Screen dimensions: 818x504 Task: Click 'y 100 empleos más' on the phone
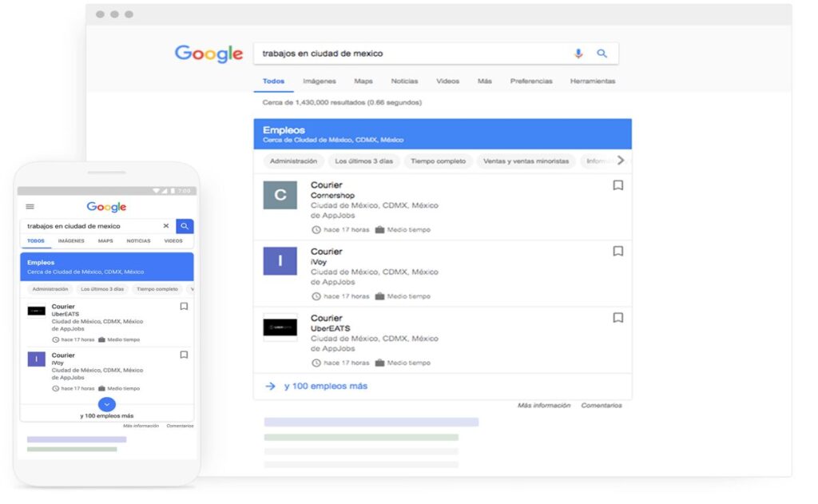(107, 416)
